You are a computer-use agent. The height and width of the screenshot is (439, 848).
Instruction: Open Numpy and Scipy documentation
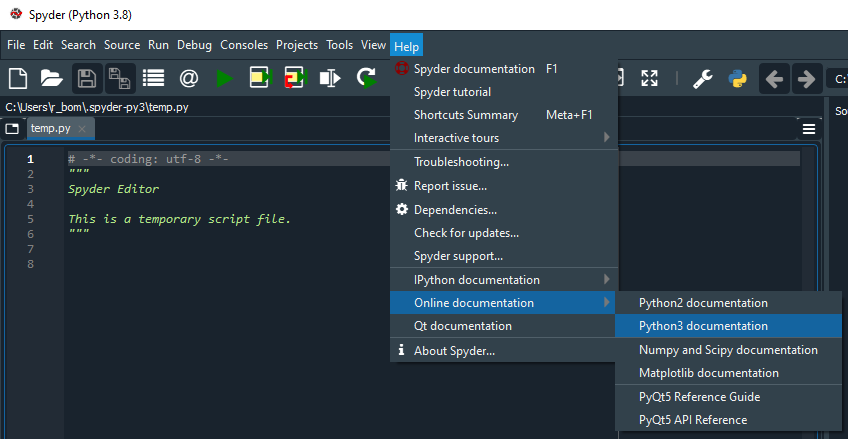[x=728, y=350]
